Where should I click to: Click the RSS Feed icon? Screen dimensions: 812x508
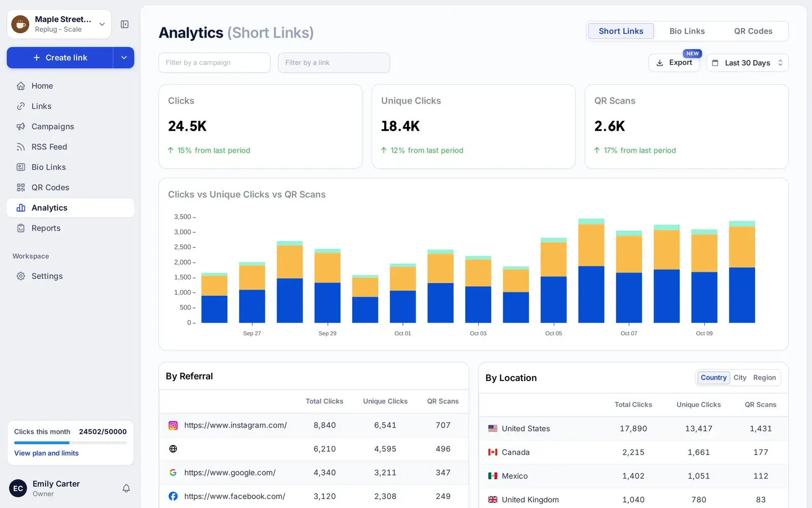tap(21, 147)
